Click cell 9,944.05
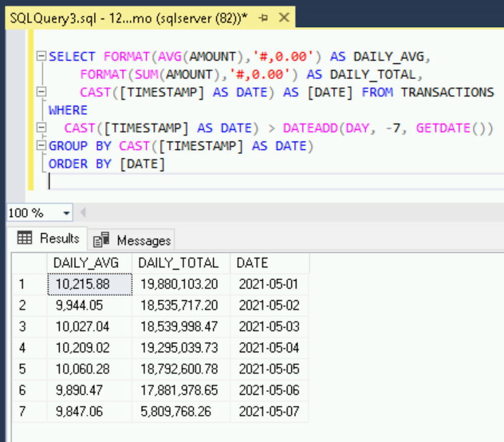This screenshot has width=504, height=442. (90, 305)
